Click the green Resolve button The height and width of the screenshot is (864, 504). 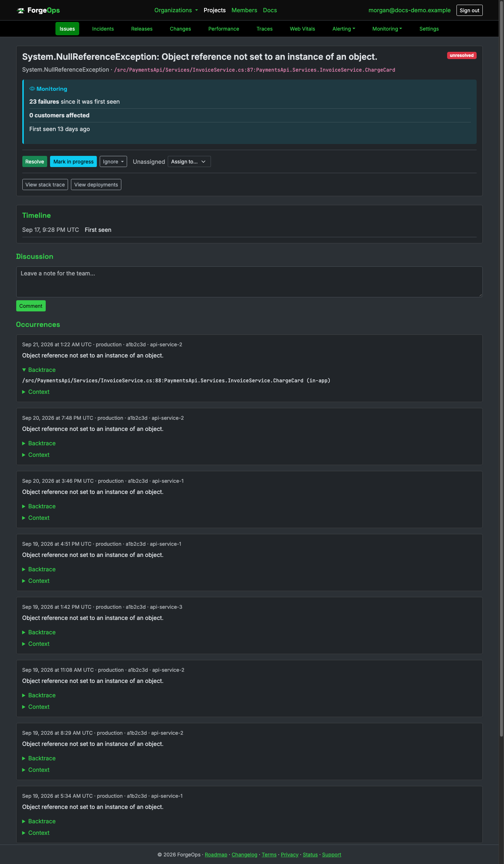click(x=35, y=162)
